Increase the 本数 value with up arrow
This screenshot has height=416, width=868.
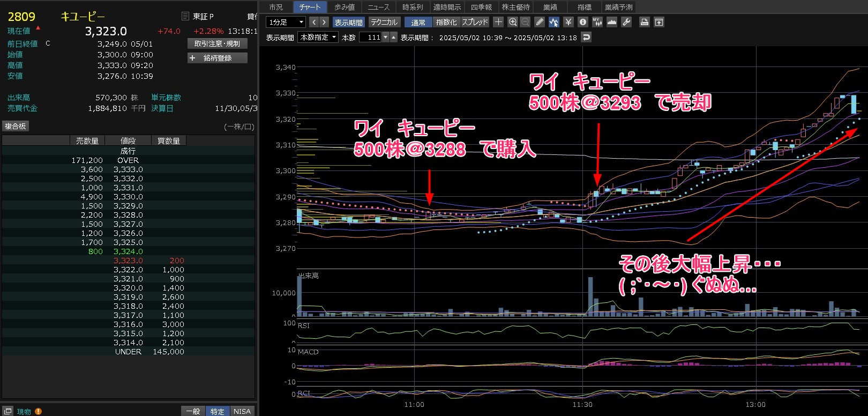(394, 37)
